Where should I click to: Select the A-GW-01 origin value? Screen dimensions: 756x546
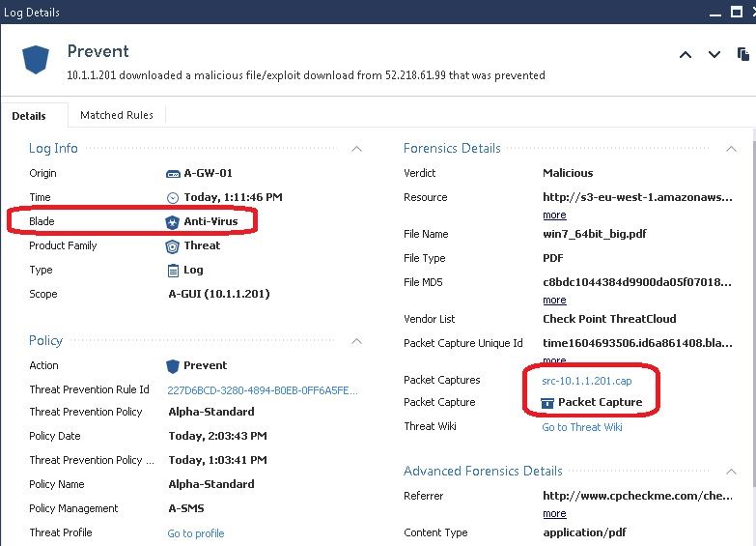click(x=209, y=173)
